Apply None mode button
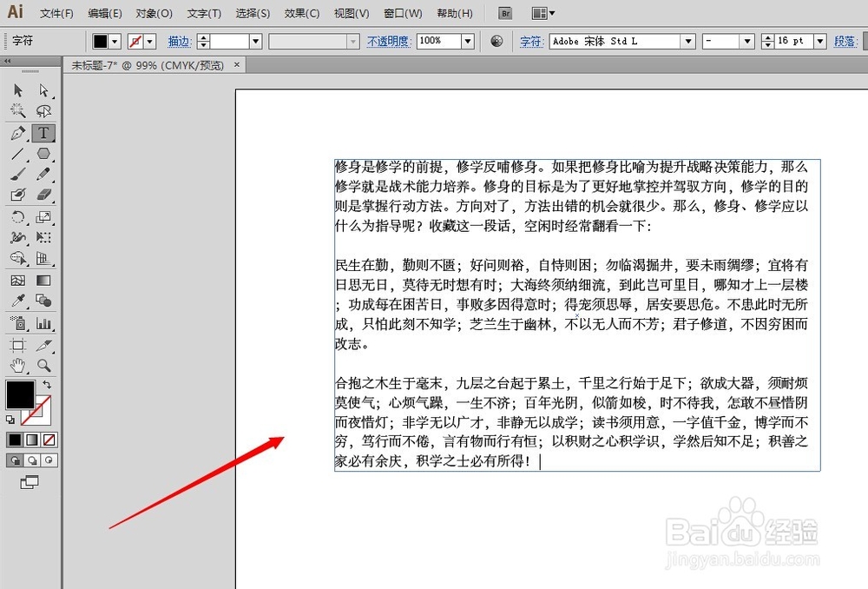 [49, 440]
